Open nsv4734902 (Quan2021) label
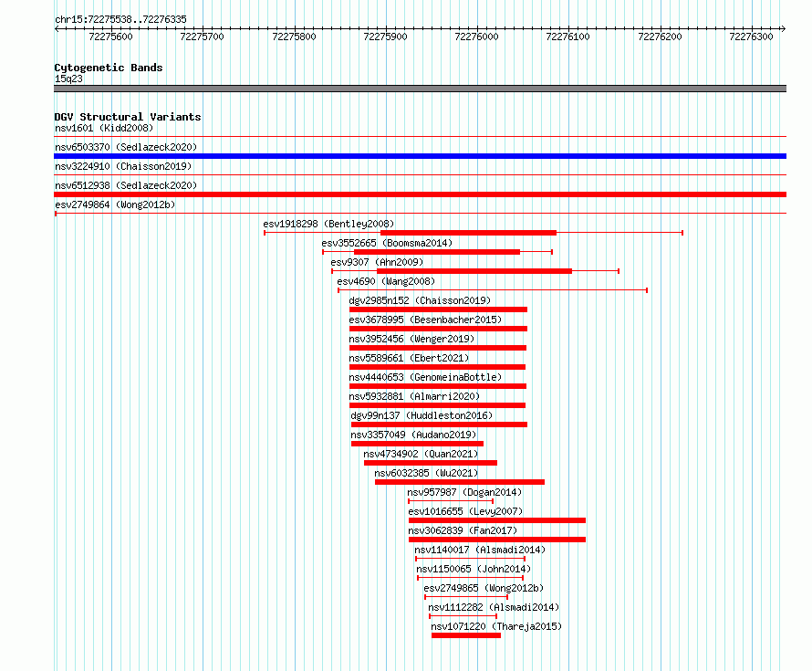This screenshot has height=671, width=812. 421,454
